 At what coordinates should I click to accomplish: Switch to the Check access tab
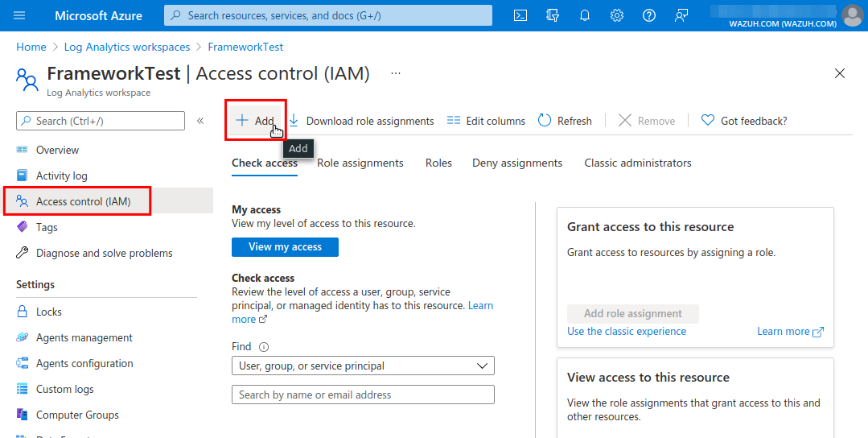pyautogui.click(x=265, y=163)
